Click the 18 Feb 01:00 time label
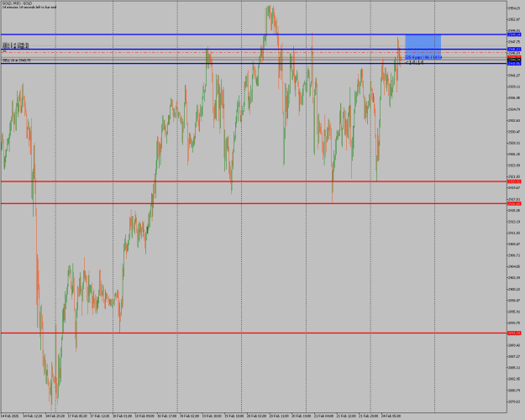The width and height of the screenshot is (525, 420). coord(122,417)
